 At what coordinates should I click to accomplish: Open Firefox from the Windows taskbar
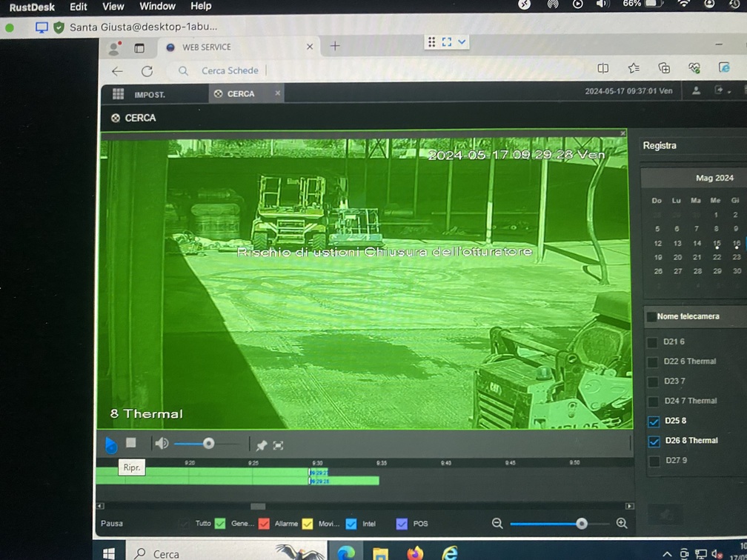[x=416, y=553]
